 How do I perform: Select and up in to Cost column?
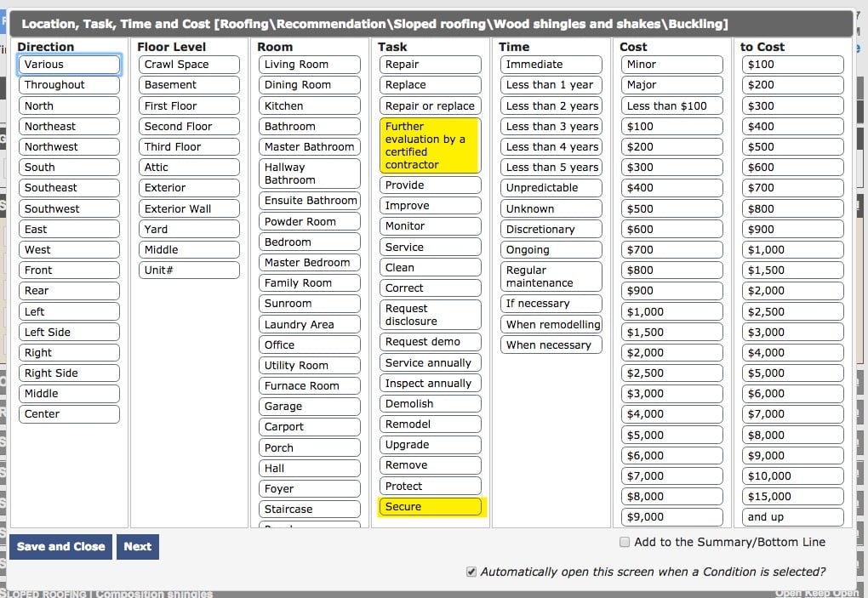[792, 517]
